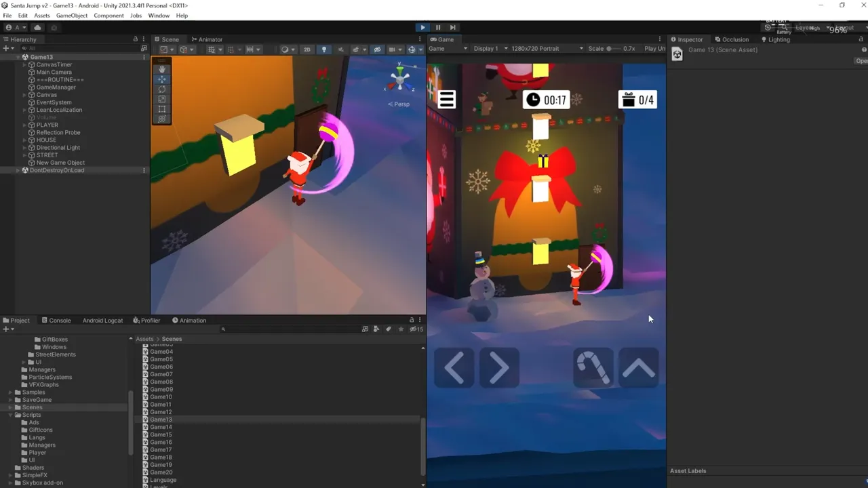The height and width of the screenshot is (488, 868).
Task: Open scene draw mode dropdown
Action: tap(288, 49)
